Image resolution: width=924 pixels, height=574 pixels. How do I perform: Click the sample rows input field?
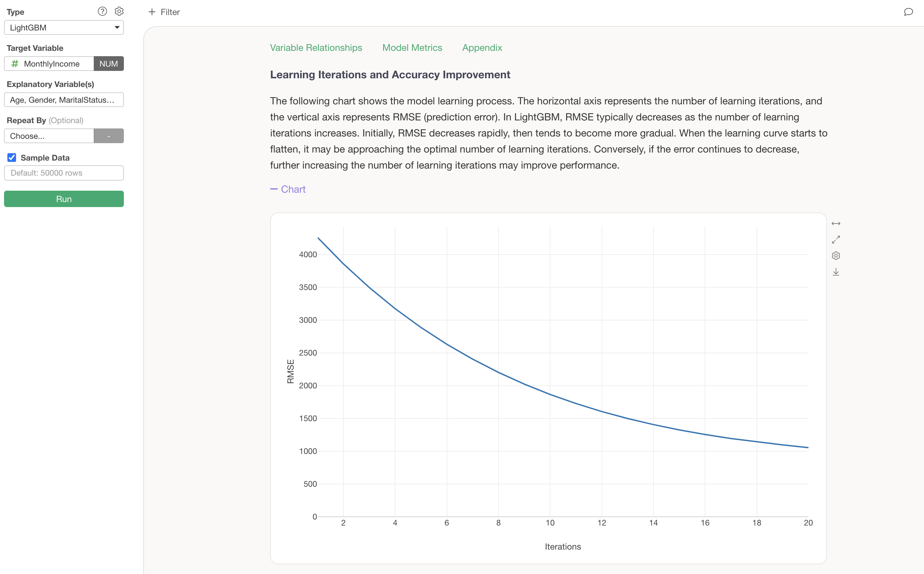coord(64,173)
